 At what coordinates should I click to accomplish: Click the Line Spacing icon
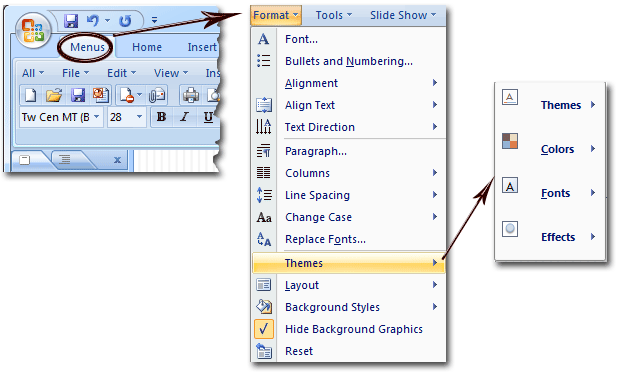coord(264,195)
